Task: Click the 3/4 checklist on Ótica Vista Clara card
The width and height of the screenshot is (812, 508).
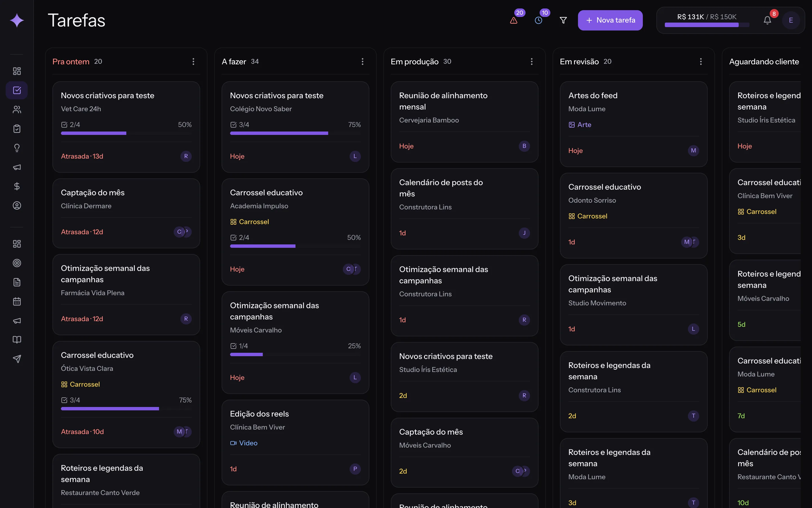Action: pyautogui.click(x=70, y=400)
